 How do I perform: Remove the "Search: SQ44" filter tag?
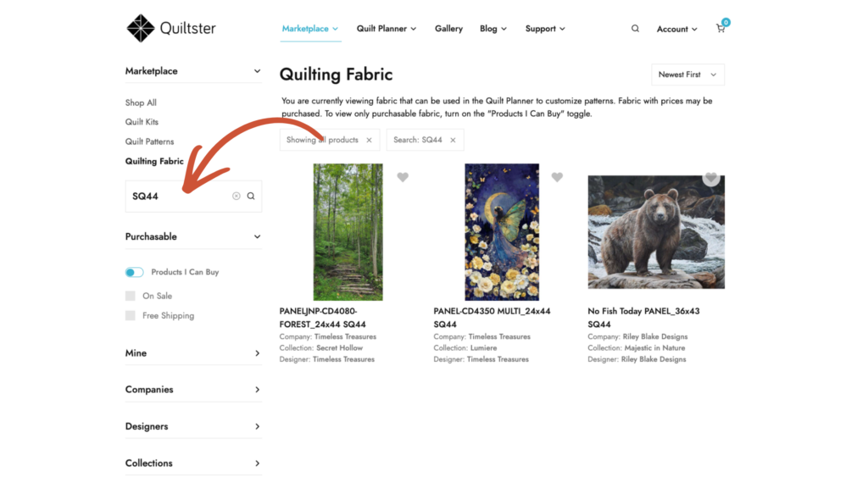pos(453,140)
